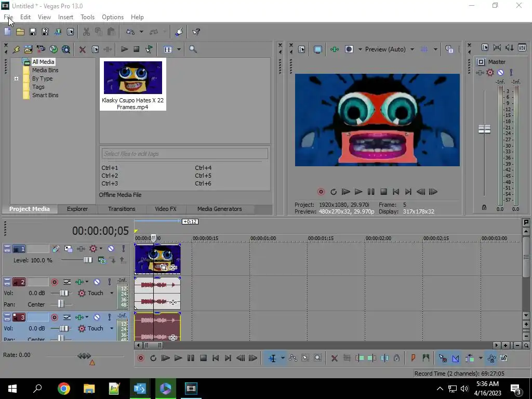Image resolution: width=532 pixels, height=399 pixels.
Task: Remove selected media with the red X icon
Action: [x=82, y=49]
